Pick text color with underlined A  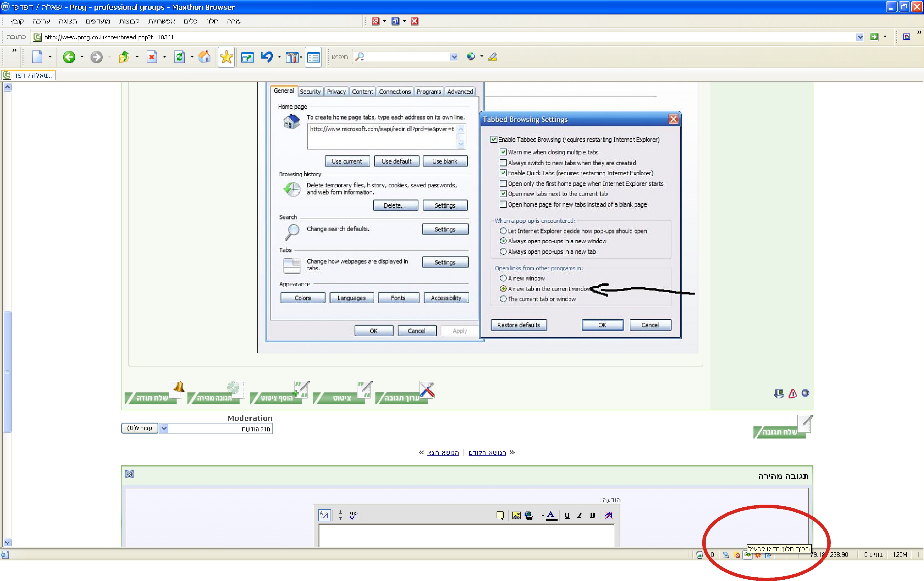(551, 515)
